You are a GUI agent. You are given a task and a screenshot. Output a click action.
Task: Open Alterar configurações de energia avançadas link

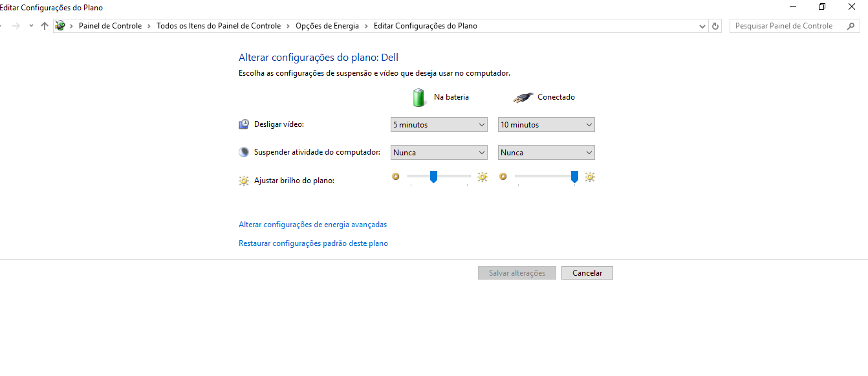(x=312, y=225)
